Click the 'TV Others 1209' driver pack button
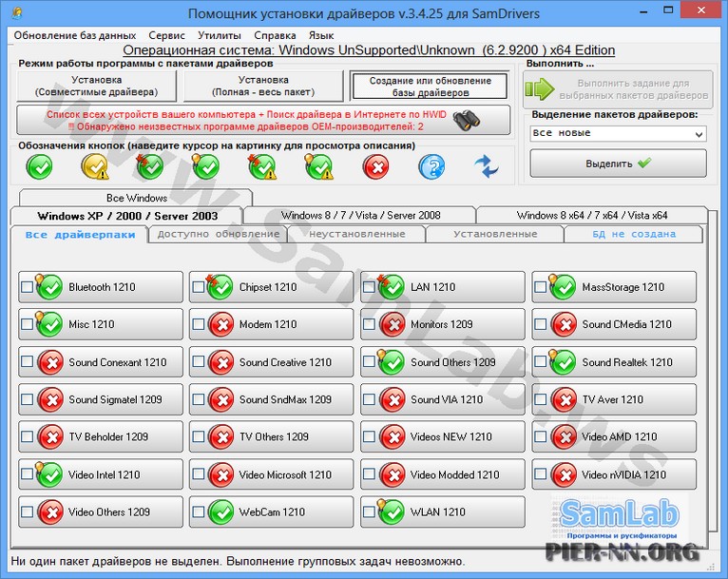 (271, 436)
